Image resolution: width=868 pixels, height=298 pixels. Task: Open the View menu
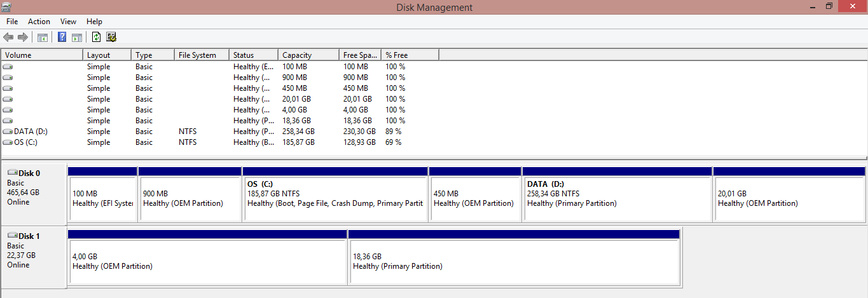coord(68,22)
